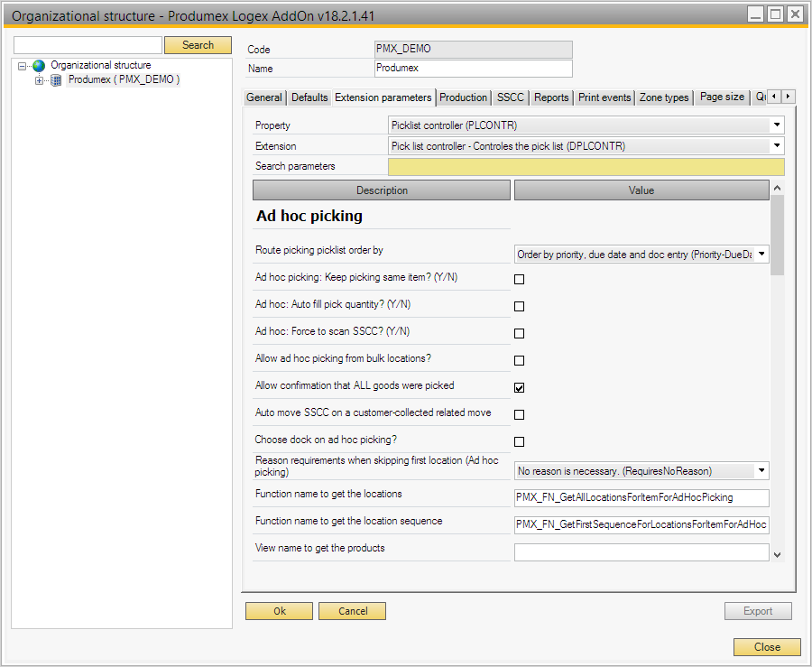Viewport: 812px width, 667px height.
Task: Open the Property dropdown list
Action: (x=776, y=125)
